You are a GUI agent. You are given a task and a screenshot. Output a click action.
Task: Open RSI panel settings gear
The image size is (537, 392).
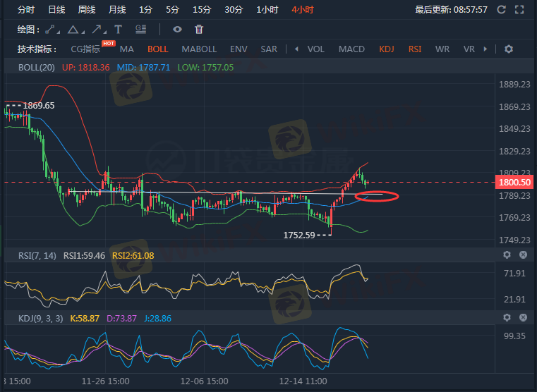coord(507,255)
